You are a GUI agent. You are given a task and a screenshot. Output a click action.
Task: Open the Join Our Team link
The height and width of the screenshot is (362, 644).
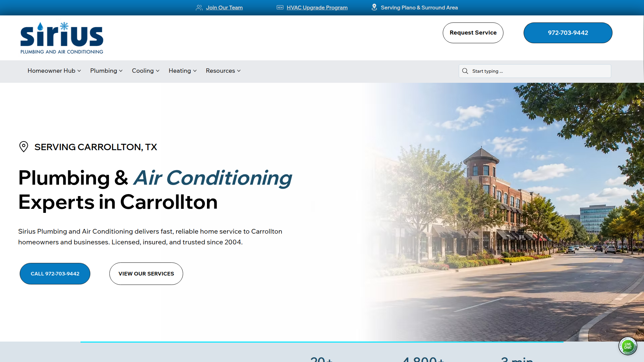tap(224, 7)
